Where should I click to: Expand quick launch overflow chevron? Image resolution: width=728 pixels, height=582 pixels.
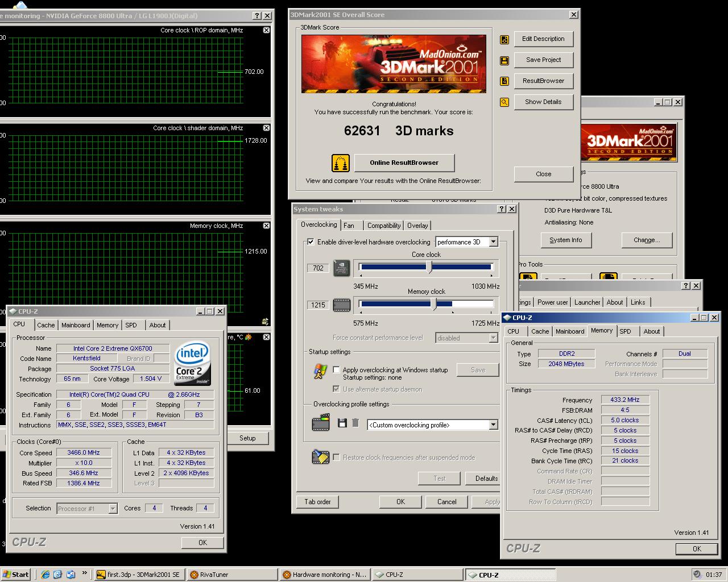[x=84, y=573]
